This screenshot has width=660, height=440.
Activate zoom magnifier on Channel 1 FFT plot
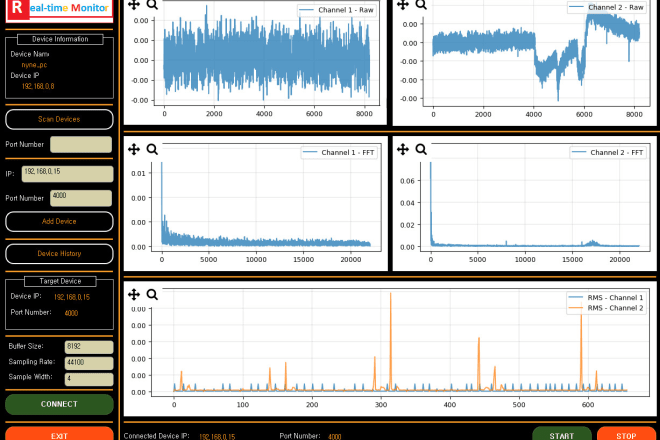coord(152,149)
